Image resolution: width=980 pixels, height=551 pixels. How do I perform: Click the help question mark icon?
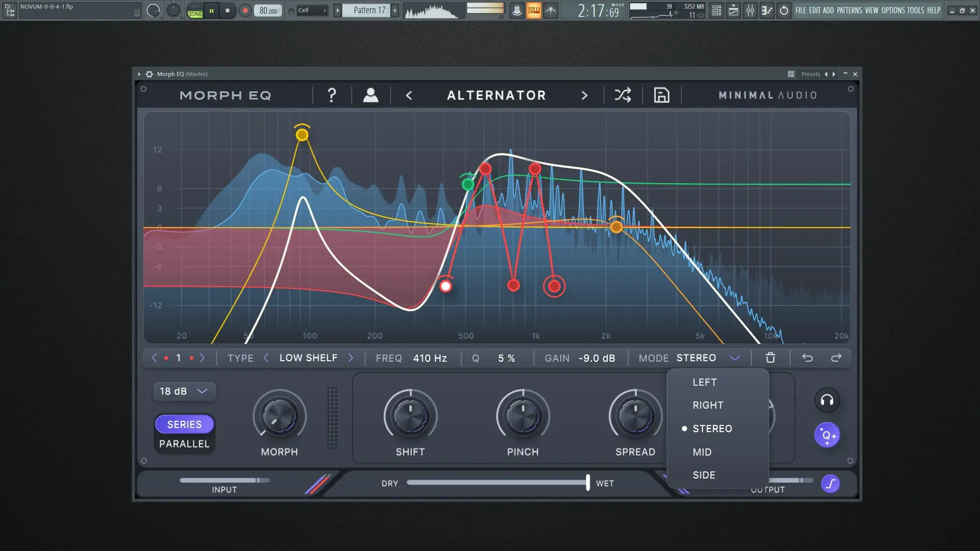pyautogui.click(x=332, y=95)
